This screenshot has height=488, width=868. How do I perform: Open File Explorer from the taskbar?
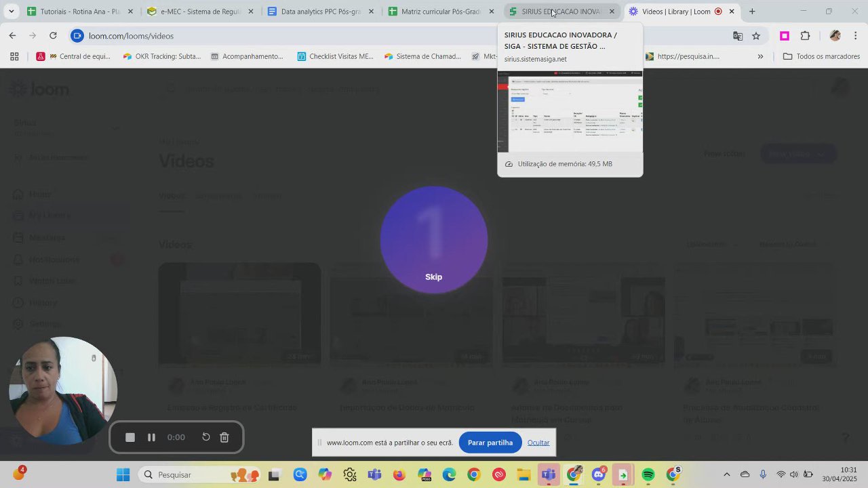coord(524,474)
